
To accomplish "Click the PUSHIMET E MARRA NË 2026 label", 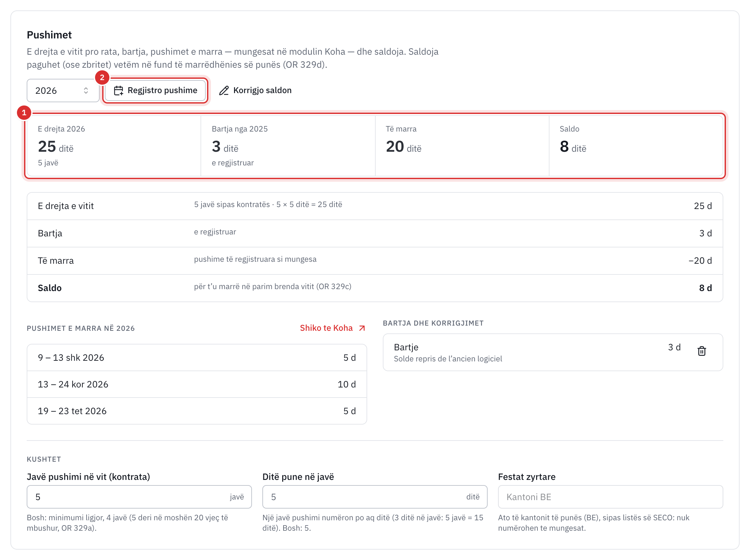I will (81, 328).
